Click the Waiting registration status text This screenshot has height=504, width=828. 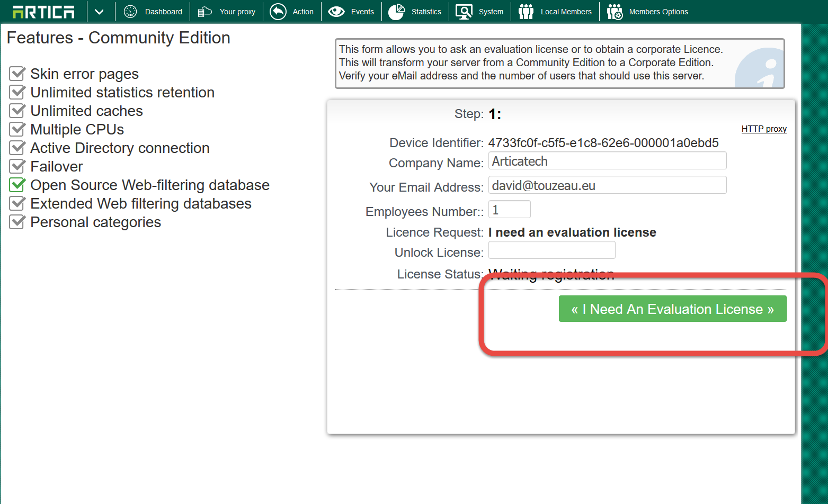click(551, 274)
